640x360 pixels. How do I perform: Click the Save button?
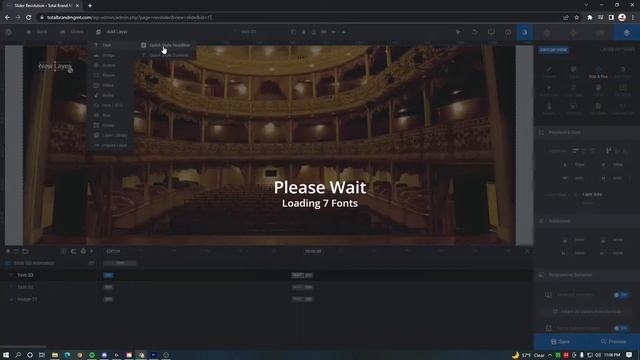click(x=560, y=341)
